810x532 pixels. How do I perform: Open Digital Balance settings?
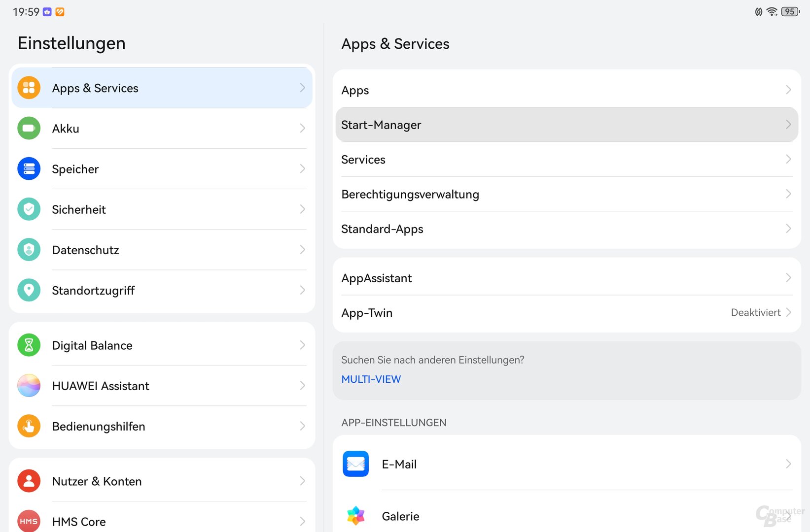[162, 345]
